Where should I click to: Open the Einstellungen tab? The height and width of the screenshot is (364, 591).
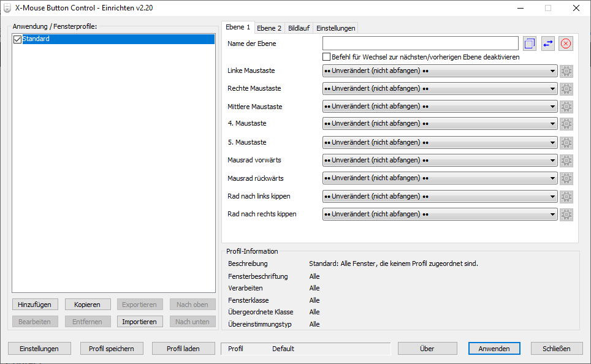point(335,28)
